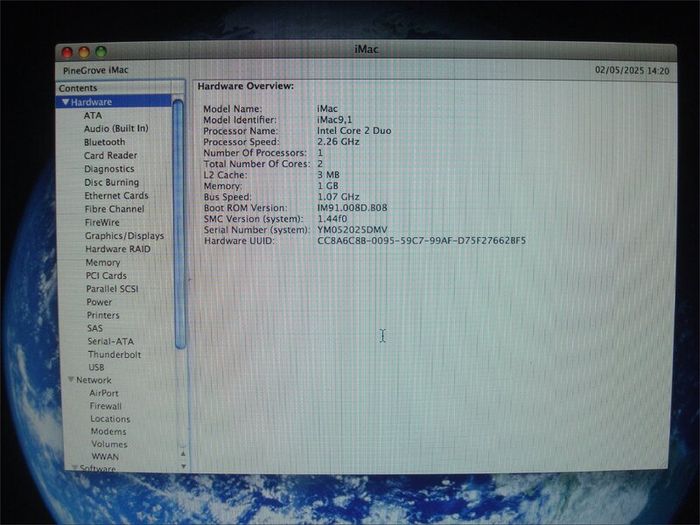
Task: Click the Network category label
Action: click(94, 380)
